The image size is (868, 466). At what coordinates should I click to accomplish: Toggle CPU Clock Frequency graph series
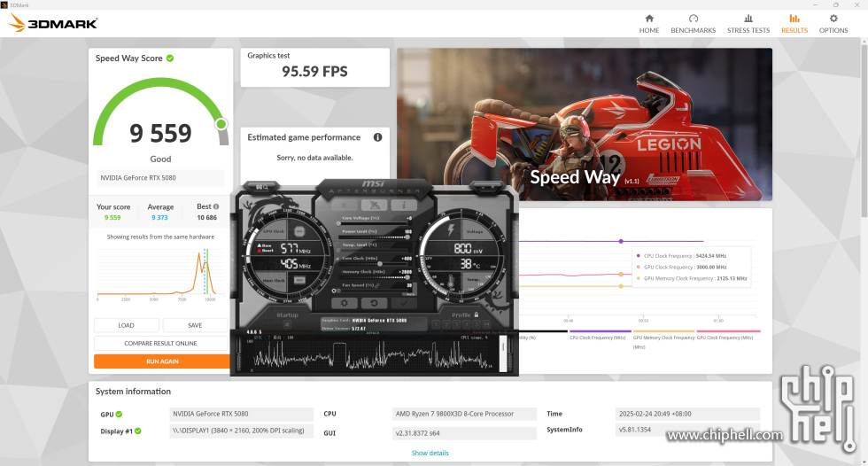(x=601, y=334)
